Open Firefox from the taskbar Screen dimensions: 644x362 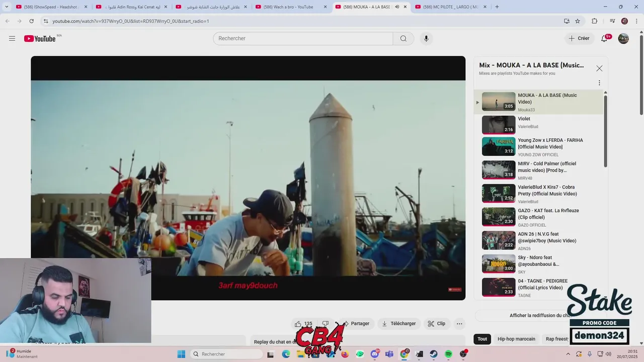pos(345,354)
